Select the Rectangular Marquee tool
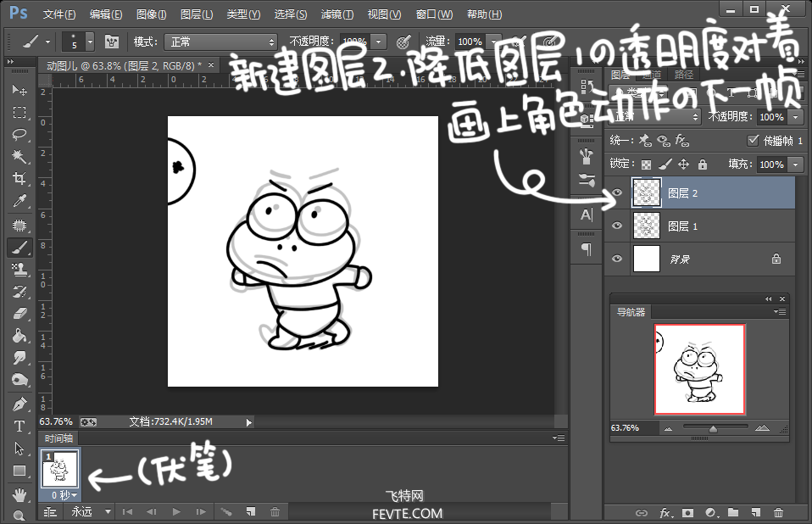The height and width of the screenshot is (524, 812). 19,113
